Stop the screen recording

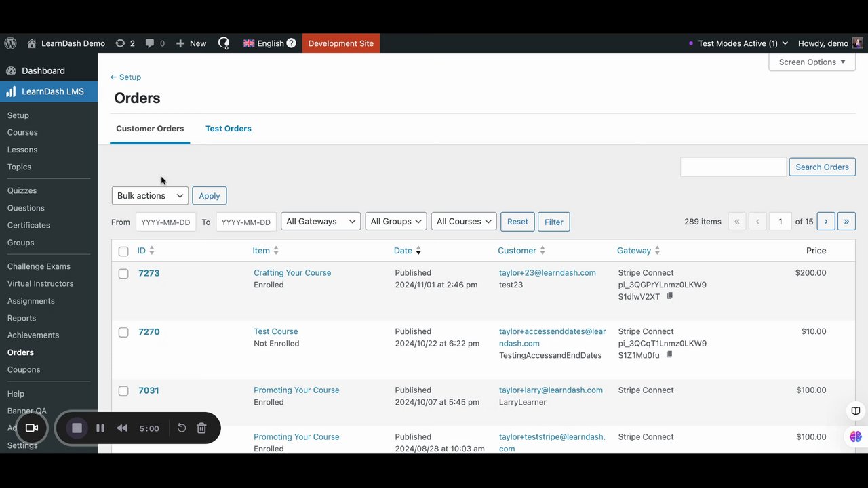[77, 428]
